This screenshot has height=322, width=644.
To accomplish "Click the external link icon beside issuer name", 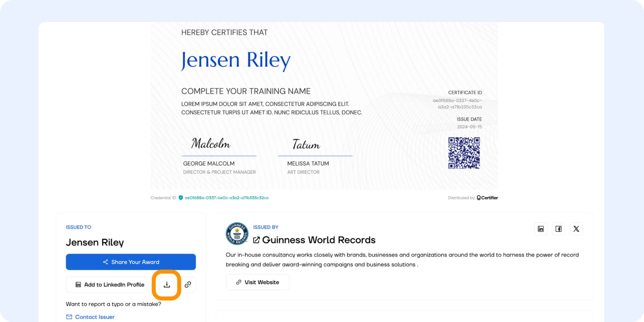I will click(256, 240).
